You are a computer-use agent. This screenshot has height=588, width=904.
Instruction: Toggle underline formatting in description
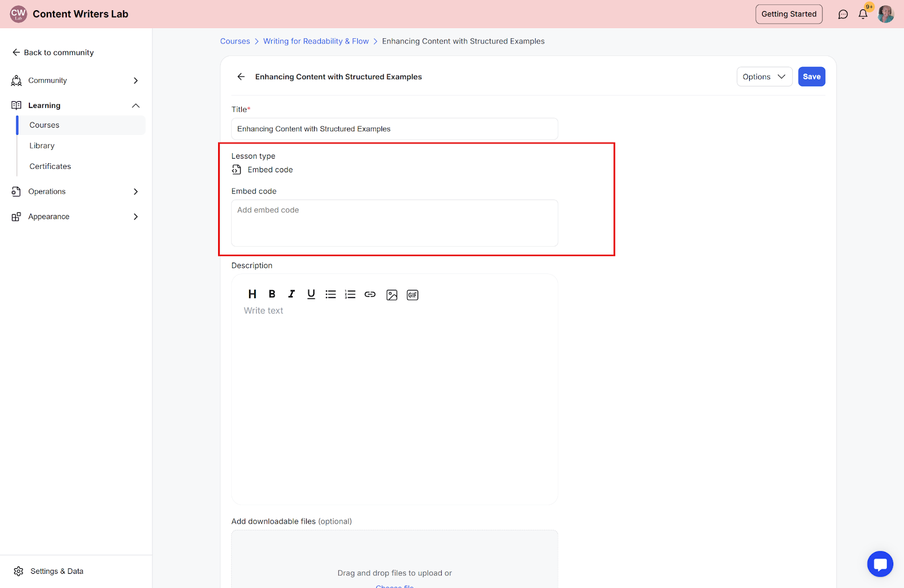(x=311, y=294)
